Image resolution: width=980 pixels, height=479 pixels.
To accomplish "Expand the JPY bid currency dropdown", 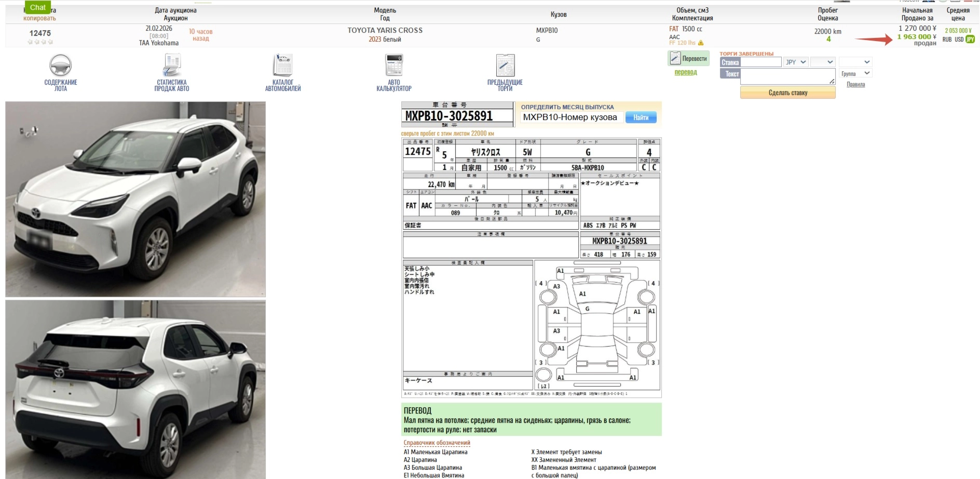I will point(796,62).
